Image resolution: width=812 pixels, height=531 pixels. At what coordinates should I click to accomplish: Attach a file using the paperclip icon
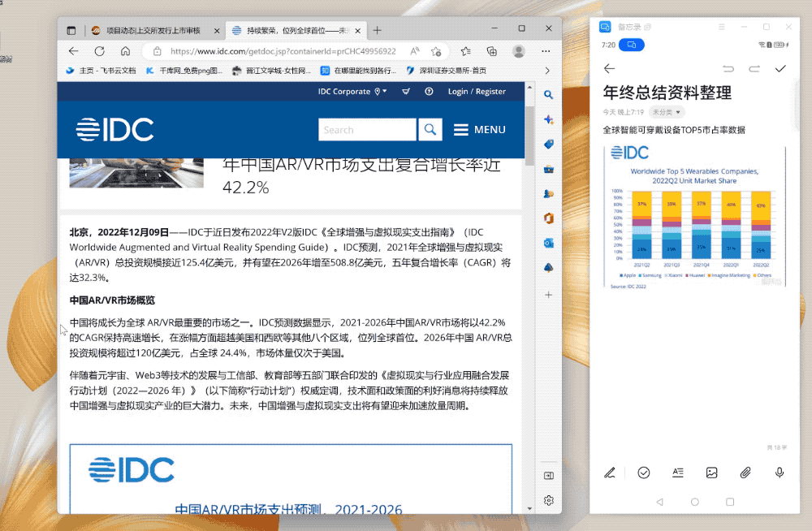point(745,473)
